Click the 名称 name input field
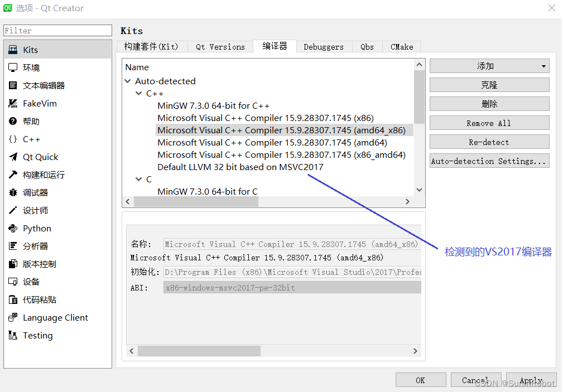The height and width of the screenshot is (392, 563). tap(292, 244)
